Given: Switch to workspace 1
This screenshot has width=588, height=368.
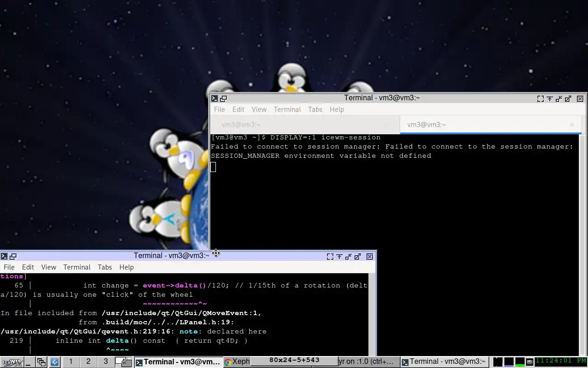Looking at the screenshot, I should coord(71,362).
